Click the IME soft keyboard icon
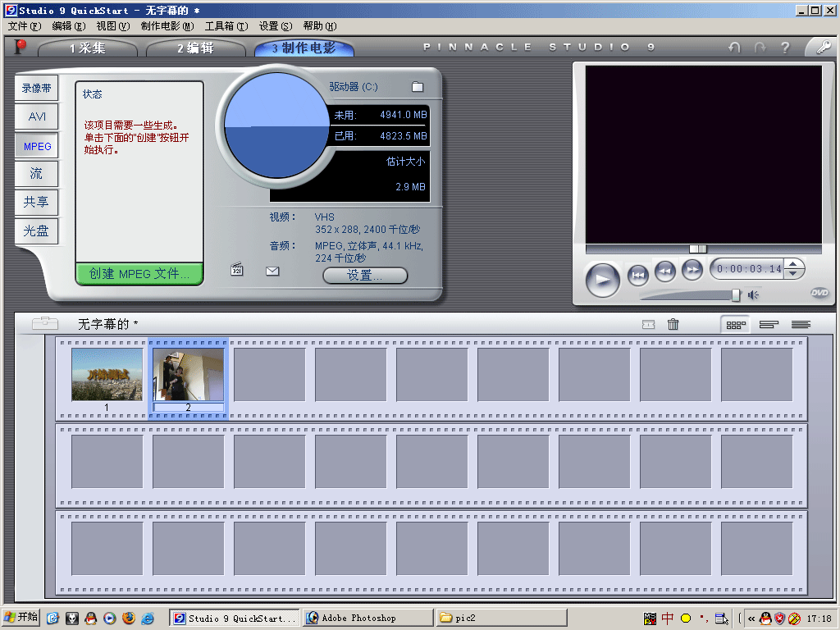 point(721,619)
